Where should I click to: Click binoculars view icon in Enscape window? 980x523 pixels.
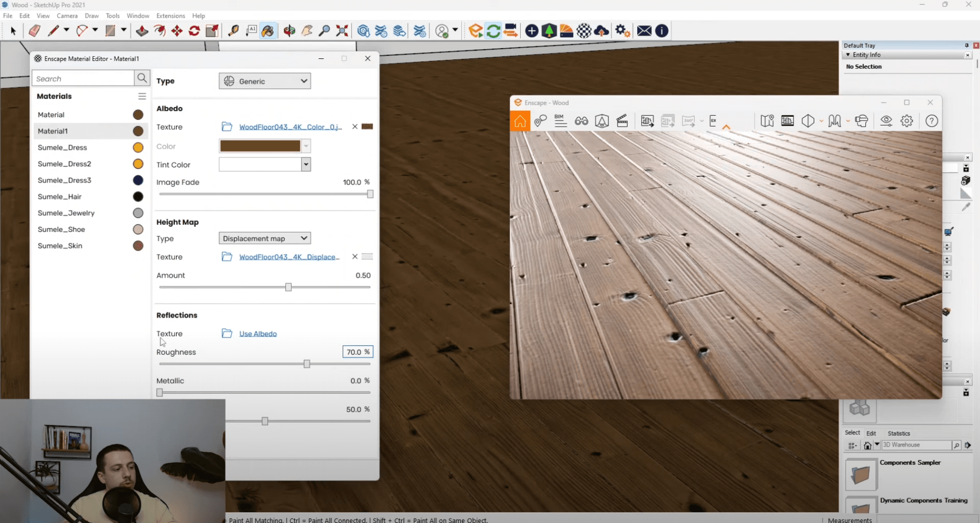(x=581, y=121)
